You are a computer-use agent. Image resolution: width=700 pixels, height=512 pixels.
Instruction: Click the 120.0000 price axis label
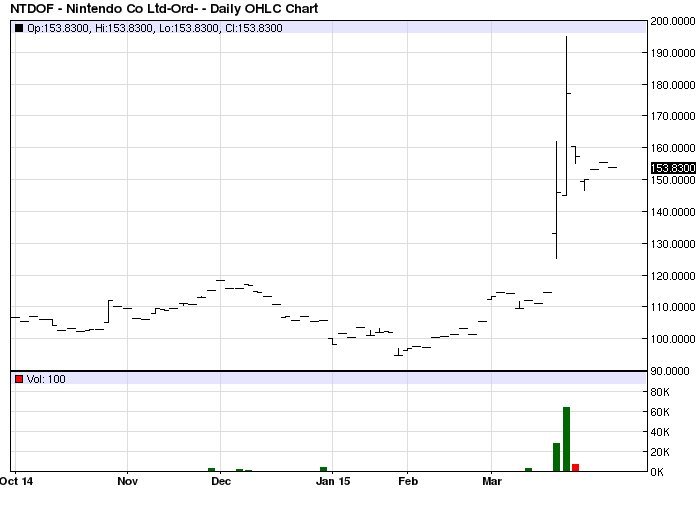(x=673, y=276)
